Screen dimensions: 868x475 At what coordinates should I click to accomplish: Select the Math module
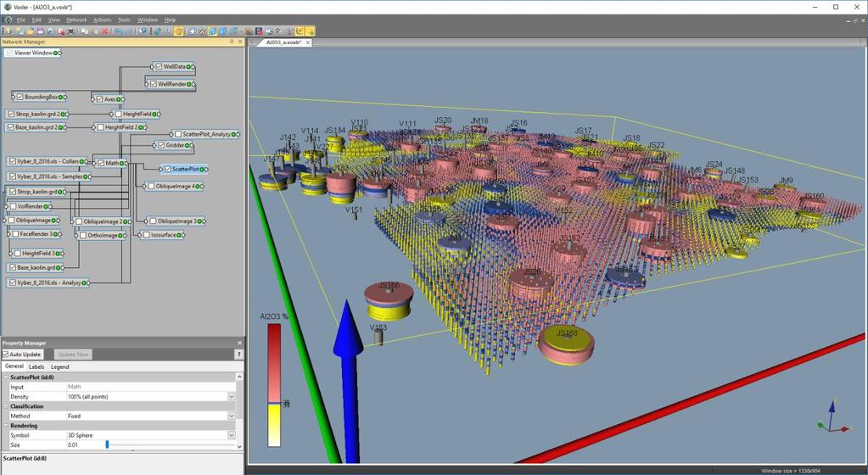(112, 163)
